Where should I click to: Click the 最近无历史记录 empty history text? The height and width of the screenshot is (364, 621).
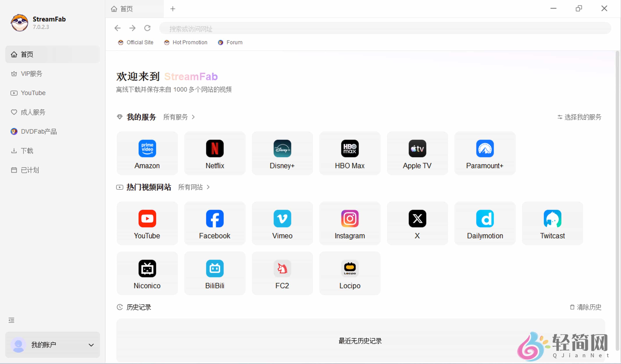pyautogui.click(x=360, y=341)
